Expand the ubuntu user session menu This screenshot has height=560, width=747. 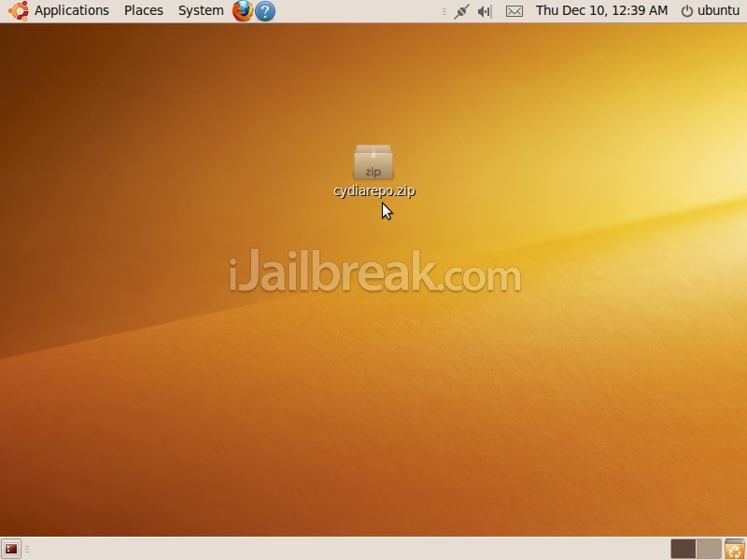pos(710,11)
